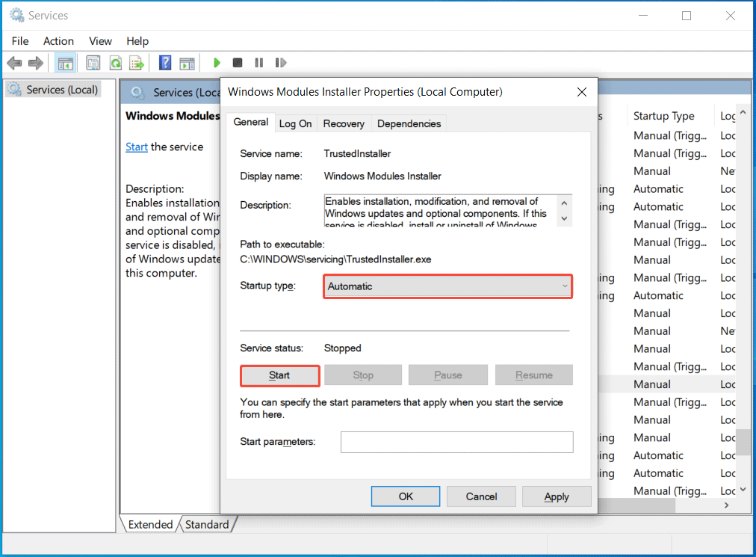Switch to the Standard view tab
The width and height of the screenshot is (756, 557).
(x=207, y=524)
